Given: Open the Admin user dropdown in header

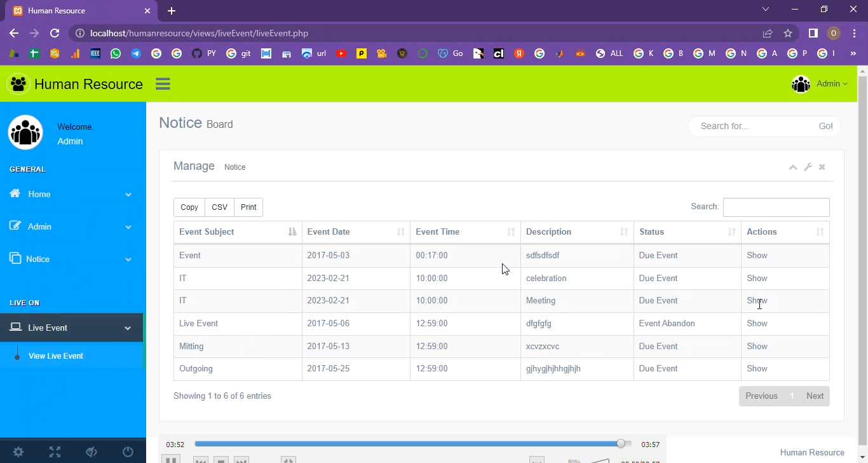Looking at the screenshot, I should 820,84.
